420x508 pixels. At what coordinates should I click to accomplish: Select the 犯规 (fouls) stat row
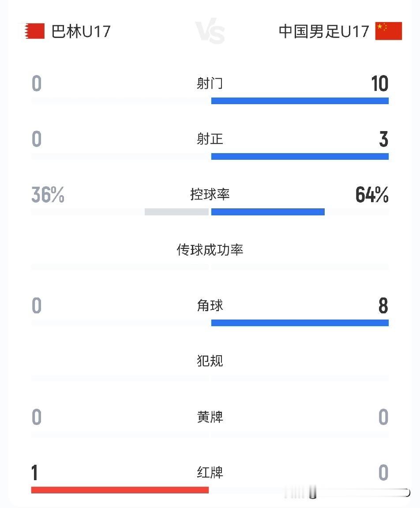pyautogui.click(x=210, y=362)
